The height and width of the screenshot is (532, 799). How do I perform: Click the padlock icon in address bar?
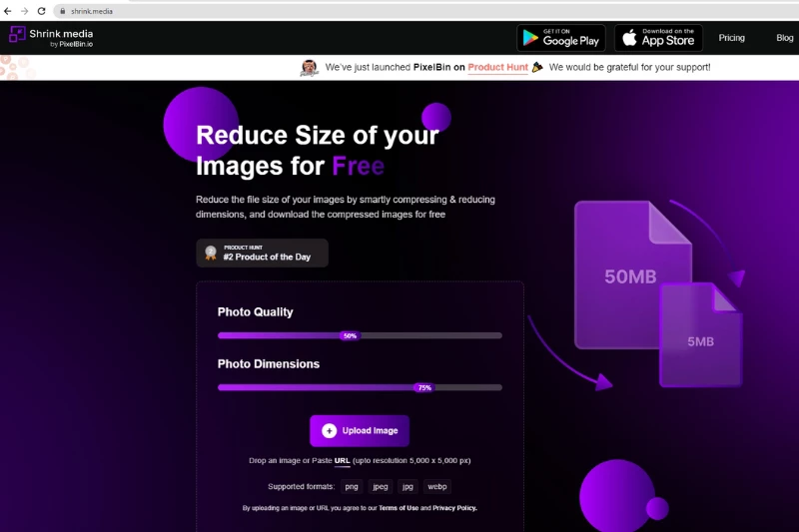pyautogui.click(x=63, y=11)
